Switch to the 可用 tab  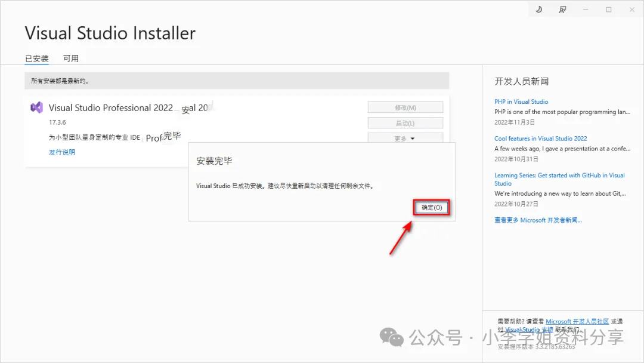point(70,59)
